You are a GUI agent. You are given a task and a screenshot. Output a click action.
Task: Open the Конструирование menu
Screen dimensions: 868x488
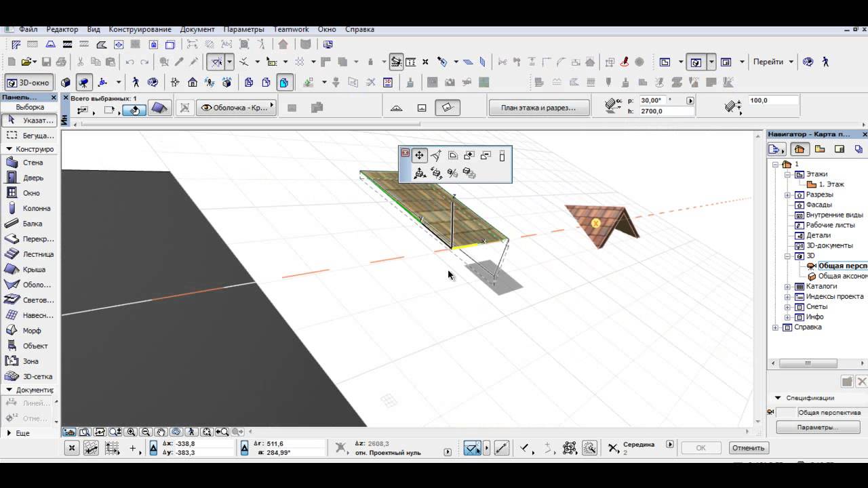click(140, 30)
